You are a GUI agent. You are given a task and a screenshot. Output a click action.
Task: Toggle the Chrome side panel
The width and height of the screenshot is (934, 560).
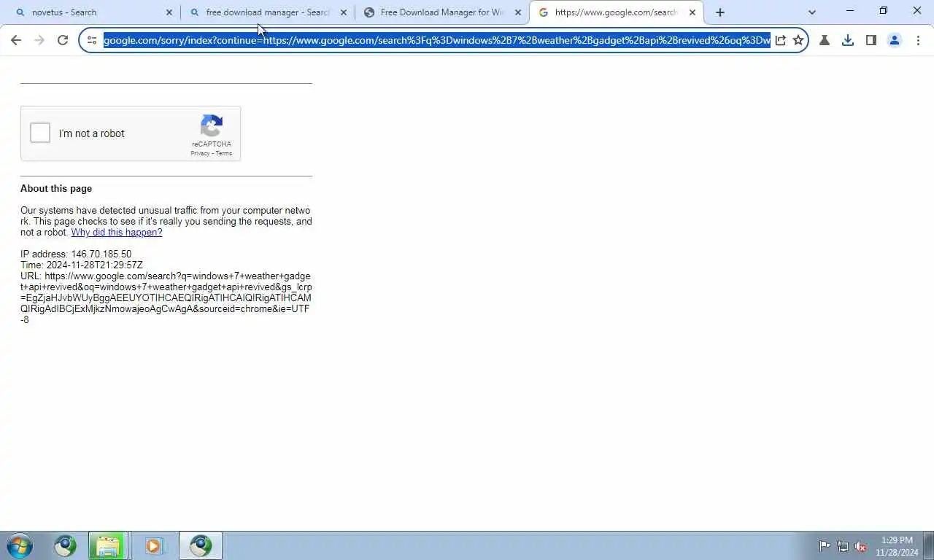click(x=871, y=40)
